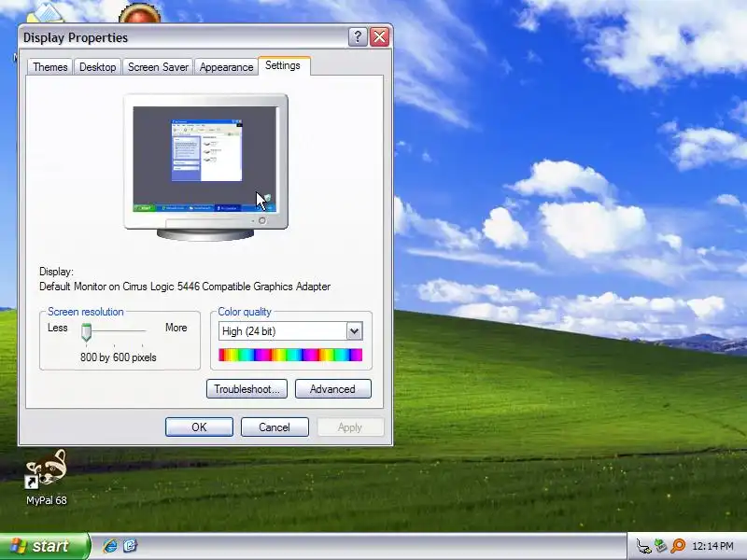The height and width of the screenshot is (560, 747).
Task: Click the help question mark button
Action: click(358, 36)
